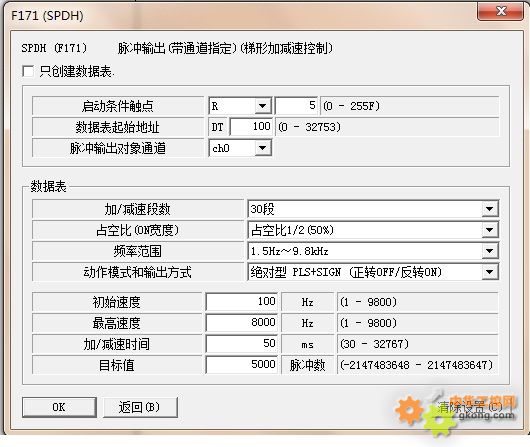This screenshot has width=530, height=447.
Task: Click the 加/减速时间 value field
Action: tap(242, 344)
